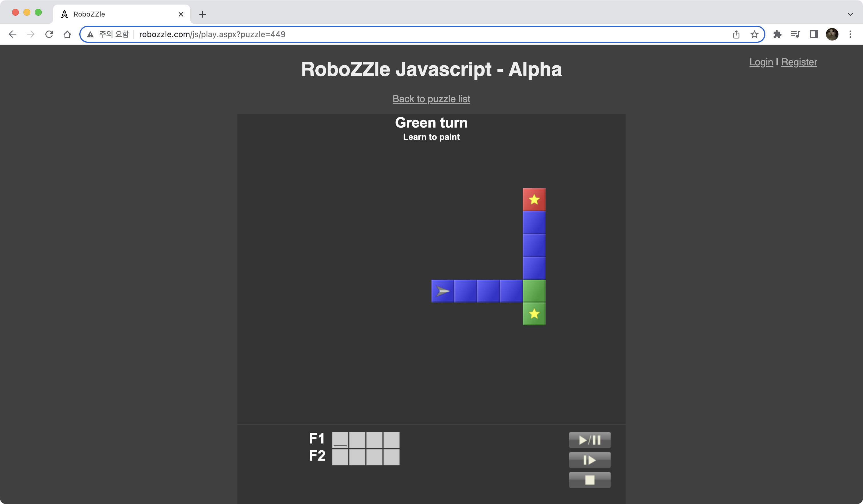Open the Back to puzzle list link

click(431, 99)
